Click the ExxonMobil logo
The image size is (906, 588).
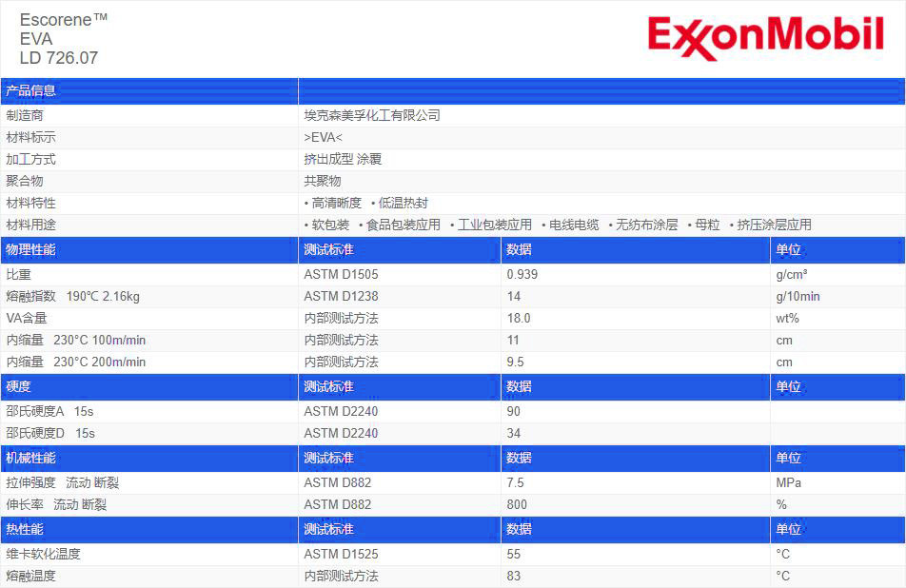pos(765,38)
